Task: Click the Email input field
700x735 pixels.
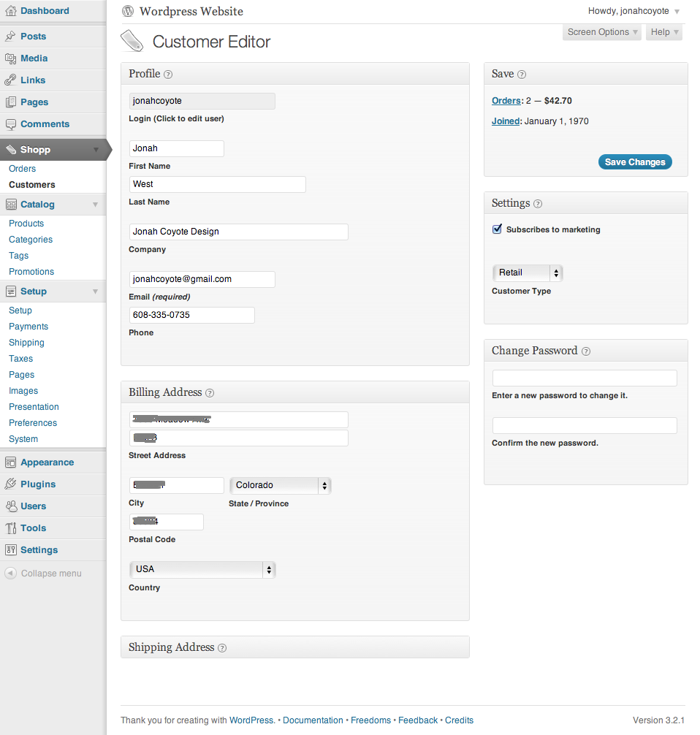Action: click(x=202, y=279)
